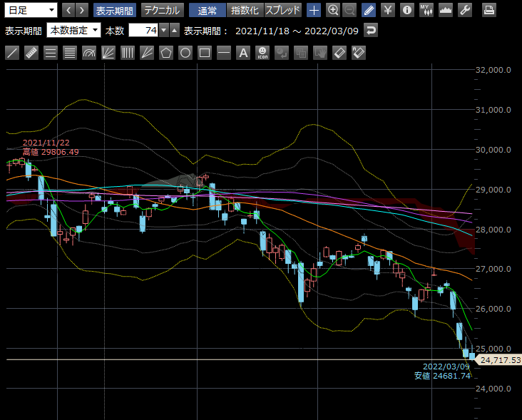522x420 pixels.
Task: Choose the pentagon shape drawing tool
Action: 166,53
